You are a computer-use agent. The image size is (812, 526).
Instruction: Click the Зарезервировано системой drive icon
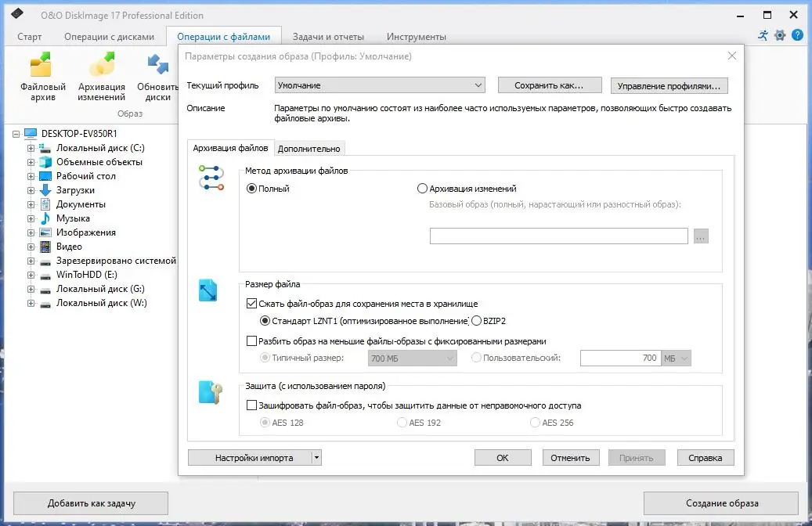[x=45, y=261]
